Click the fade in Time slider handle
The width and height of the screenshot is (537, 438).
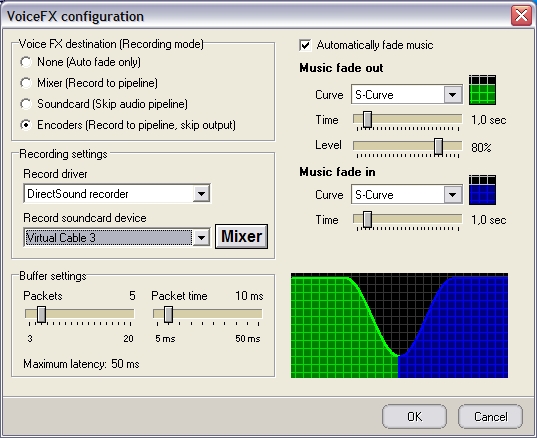pyautogui.click(x=367, y=220)
